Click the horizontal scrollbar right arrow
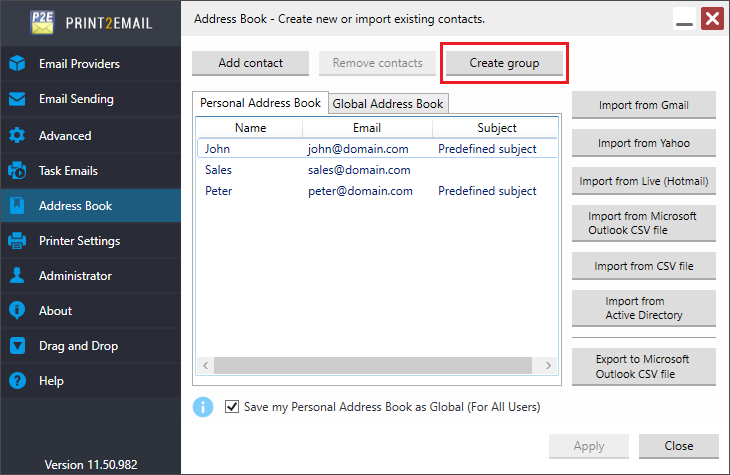Screen dimensions: 730x475 tap(549, 366)
